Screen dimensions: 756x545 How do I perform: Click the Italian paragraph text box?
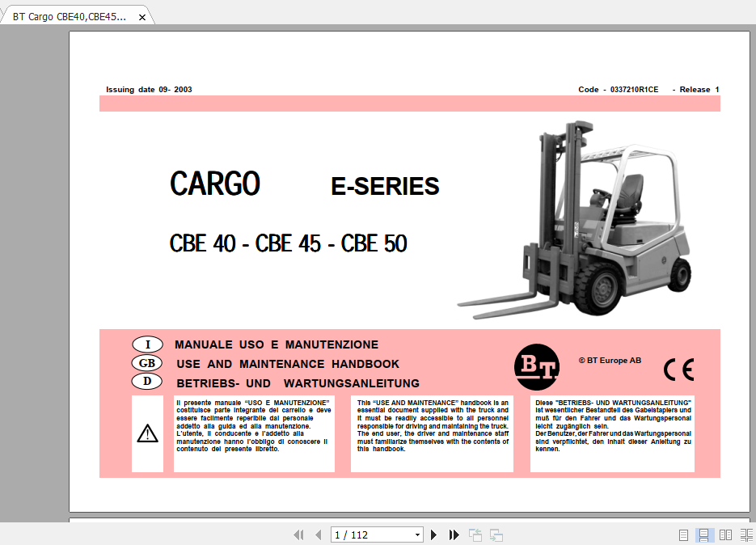coord(254,433)
